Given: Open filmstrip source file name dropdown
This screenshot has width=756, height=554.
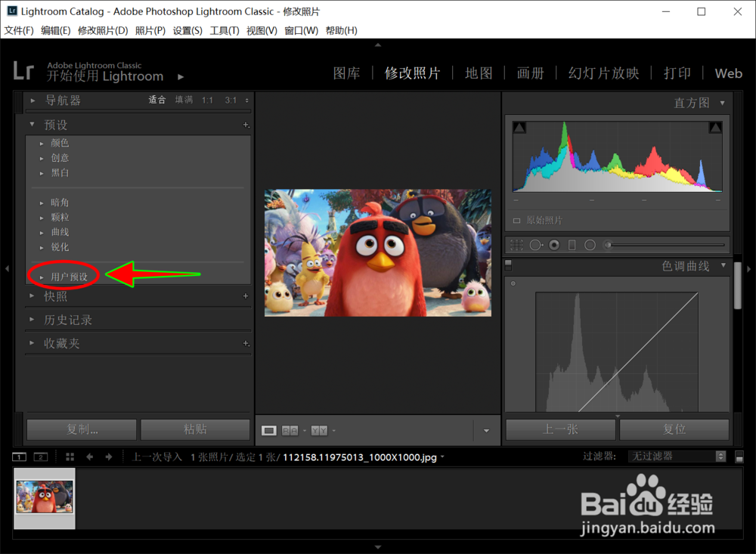Looking at the screenshot, I should [442, 457].
